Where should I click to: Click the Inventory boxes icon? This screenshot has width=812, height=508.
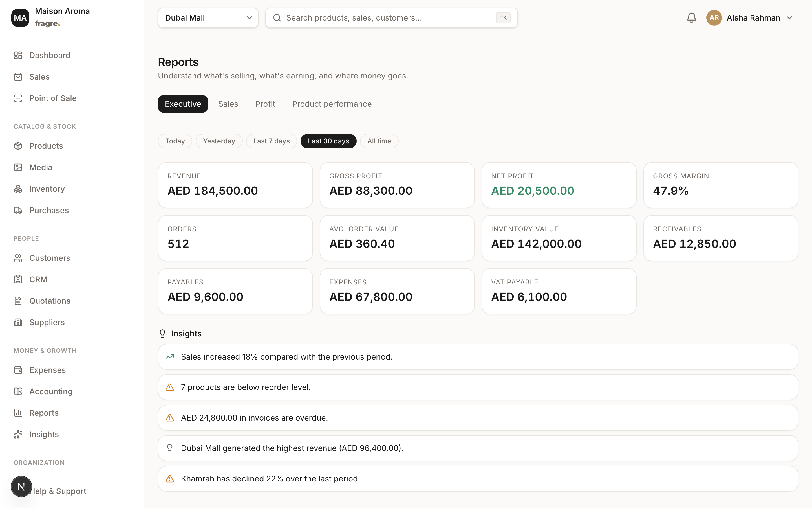point(18,189)
